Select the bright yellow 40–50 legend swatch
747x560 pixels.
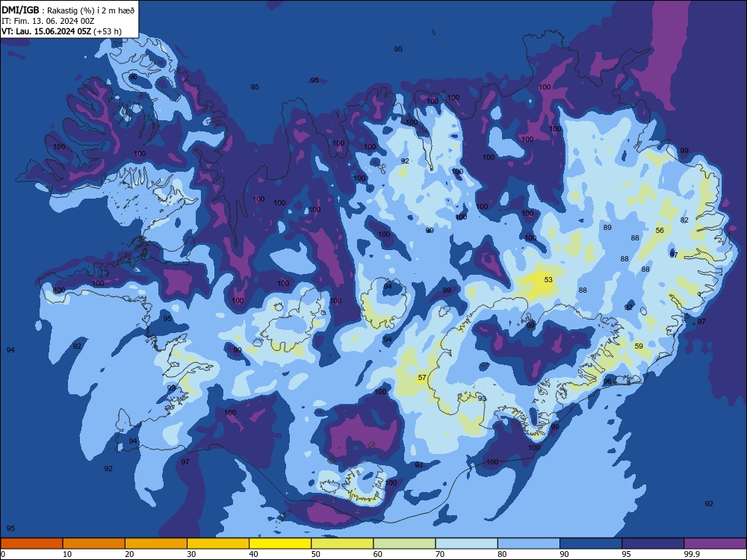[x=280, y=544]
